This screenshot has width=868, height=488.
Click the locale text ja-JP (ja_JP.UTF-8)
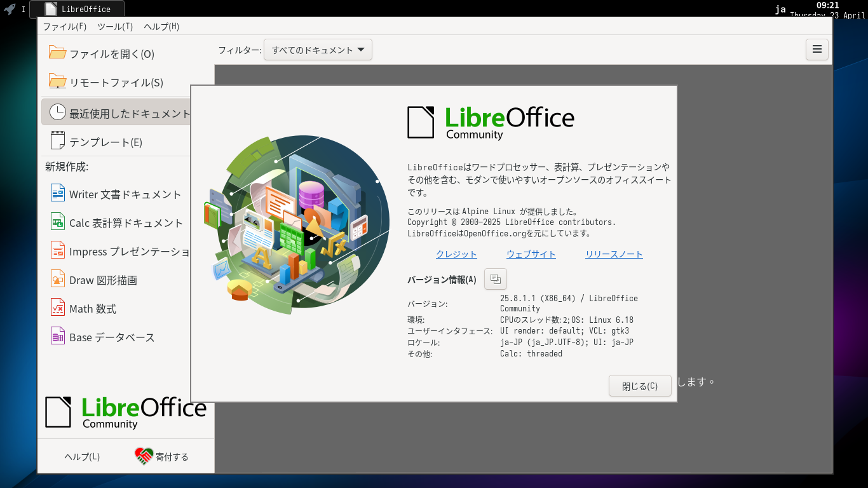(543, 342)
